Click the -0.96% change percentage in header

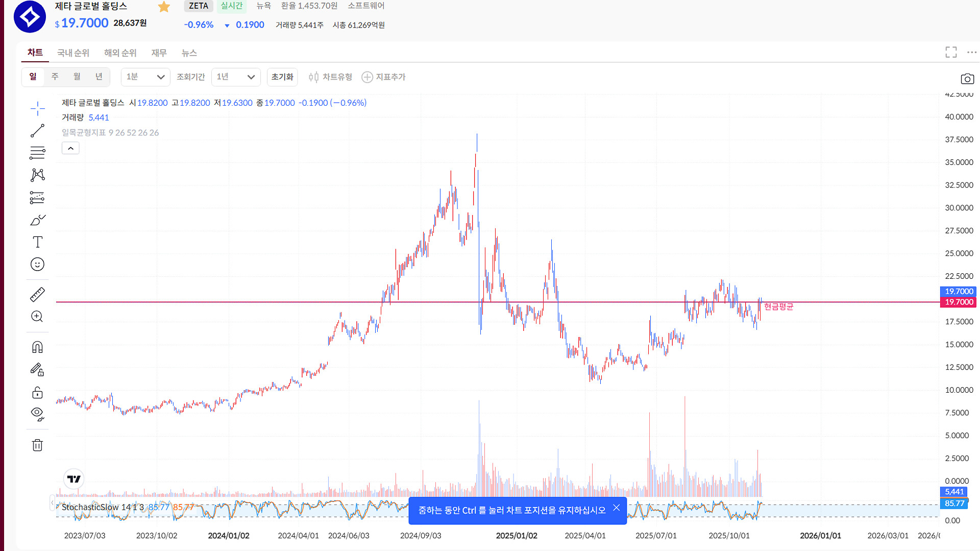pos(199,25)
